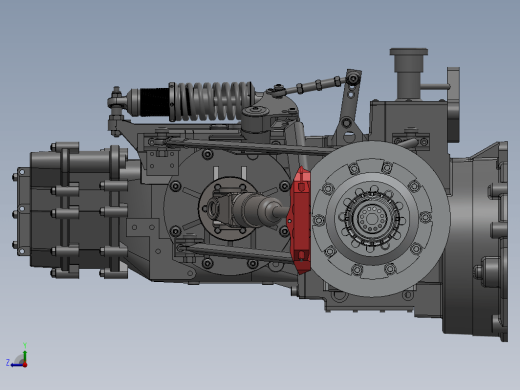This screenshot has height=390, width=520.
Task: Click the red origin dot of the triad
Action: 25,365
